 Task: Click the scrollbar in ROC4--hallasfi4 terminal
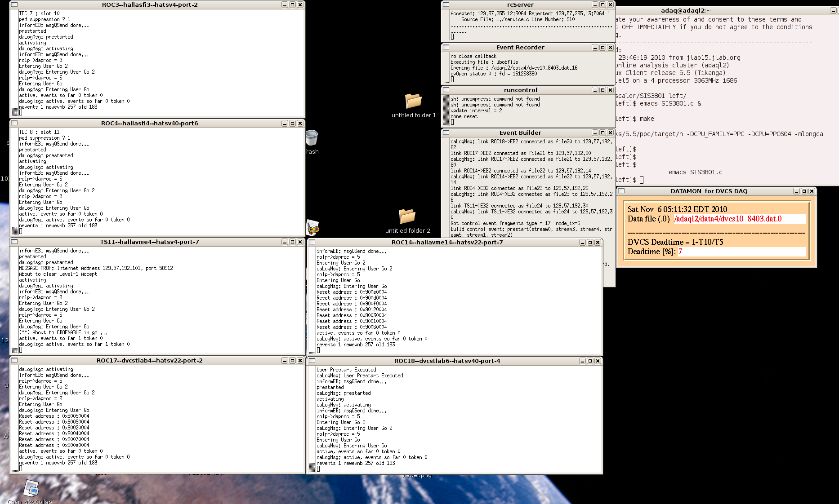click(x=14, y=181)
